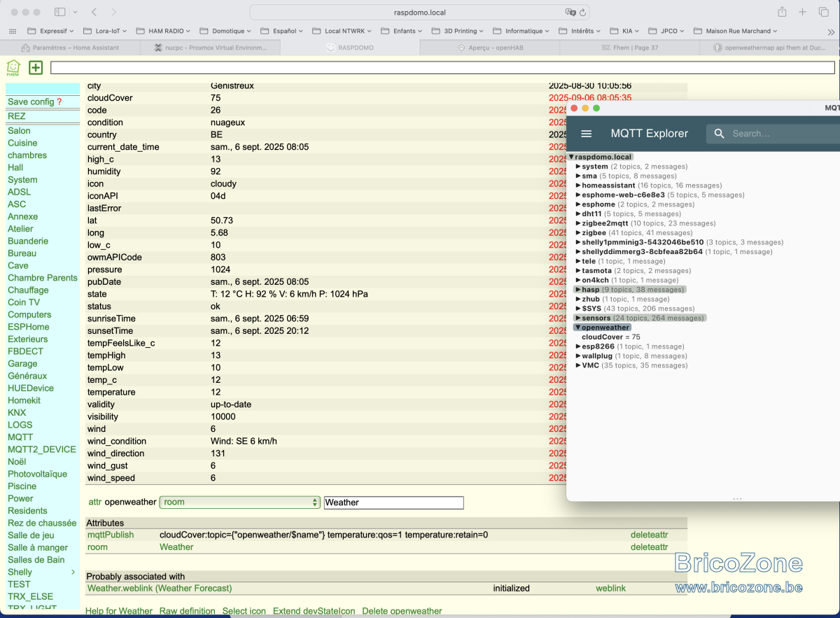Expand the VMC topic
Viewport: 840px width, 618px height.
578,365
